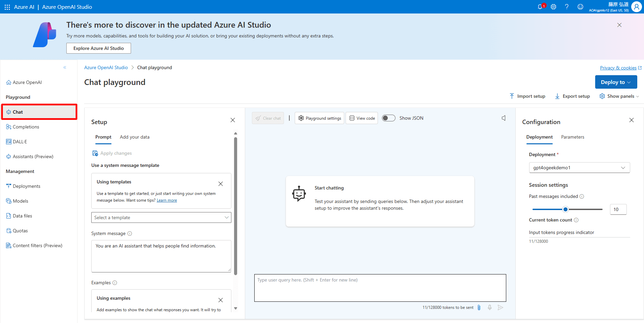Open the Privacy & cookies link
Viewport: 644px width, 323px height.
tap(618, 67)
